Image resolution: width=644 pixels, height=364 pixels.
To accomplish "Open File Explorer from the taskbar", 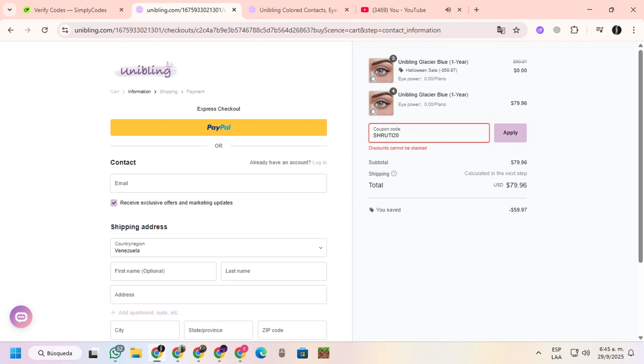I will (x=136, y=353).
